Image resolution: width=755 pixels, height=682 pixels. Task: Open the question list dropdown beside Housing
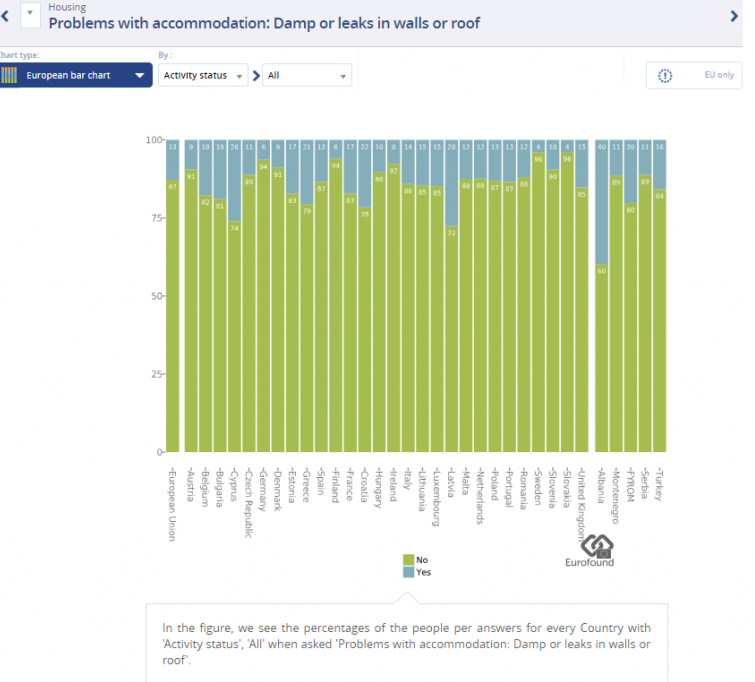click(x=29, y=14)
